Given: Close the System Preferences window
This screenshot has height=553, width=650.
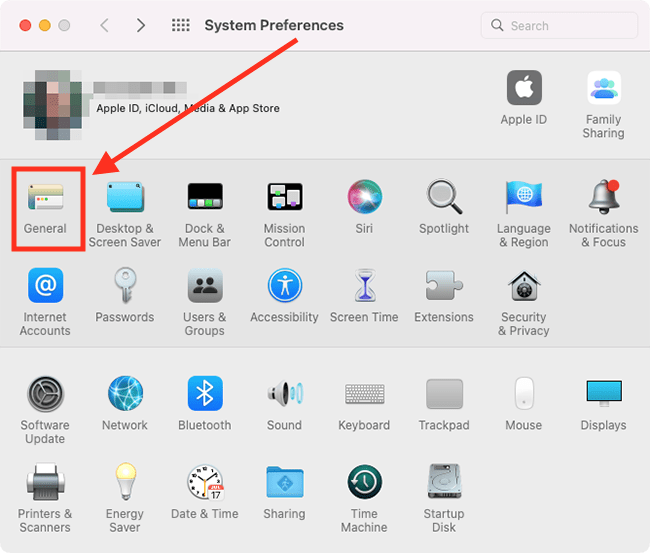Looking at the screenshot, I should pos(25,25).
